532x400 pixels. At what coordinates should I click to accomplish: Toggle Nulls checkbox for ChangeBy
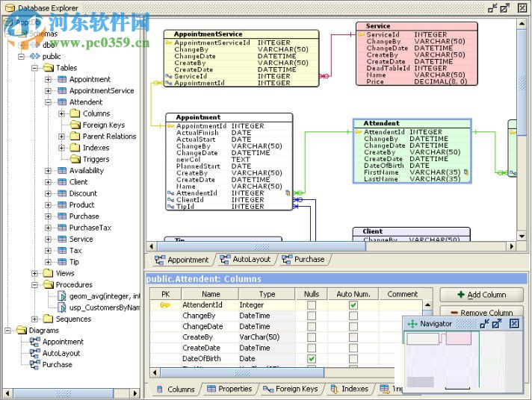pos(312,316)
